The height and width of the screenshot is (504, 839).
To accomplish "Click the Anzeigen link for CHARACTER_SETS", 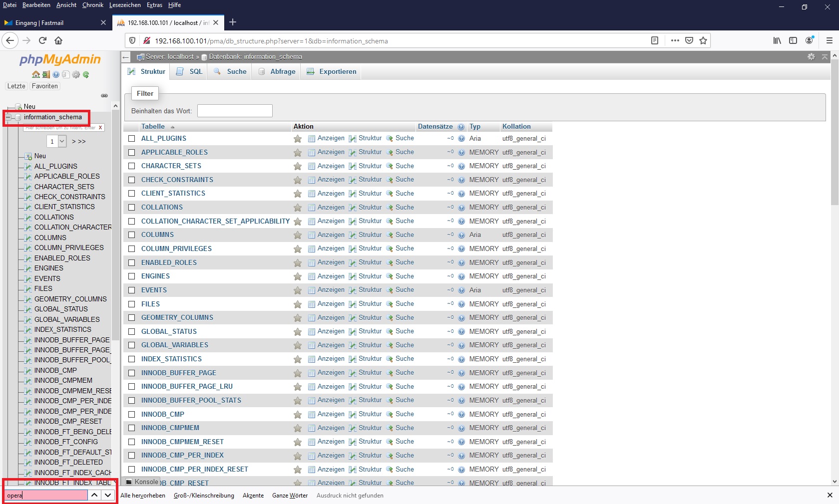I will click(x=331, y=166).
